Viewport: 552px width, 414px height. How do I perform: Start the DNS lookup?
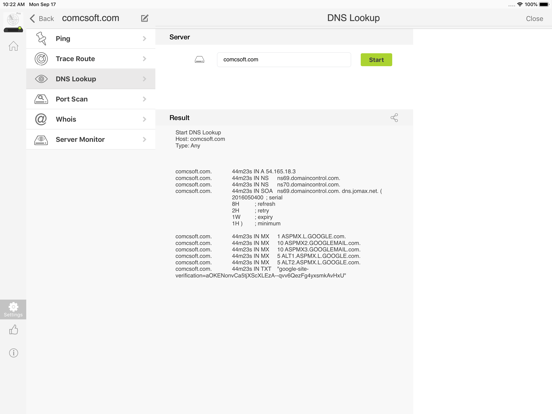click(376, 59)
